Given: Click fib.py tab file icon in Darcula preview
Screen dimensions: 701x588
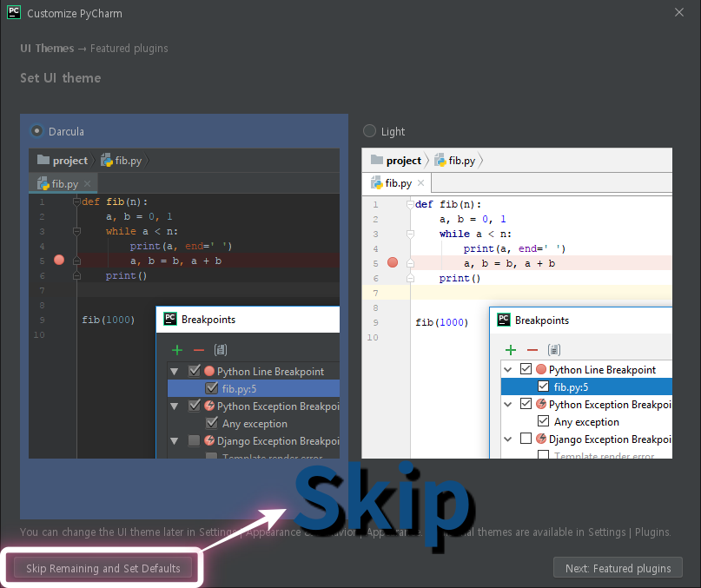Looking at the screenshot, I should (x=43, y=183).
